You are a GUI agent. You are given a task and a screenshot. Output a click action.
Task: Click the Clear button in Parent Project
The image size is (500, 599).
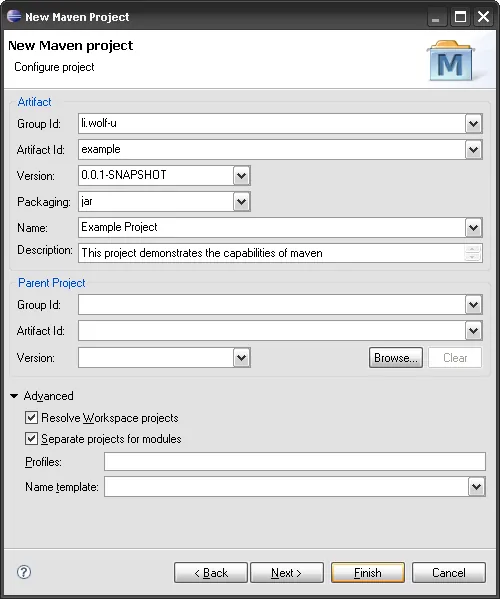point(455,358)
